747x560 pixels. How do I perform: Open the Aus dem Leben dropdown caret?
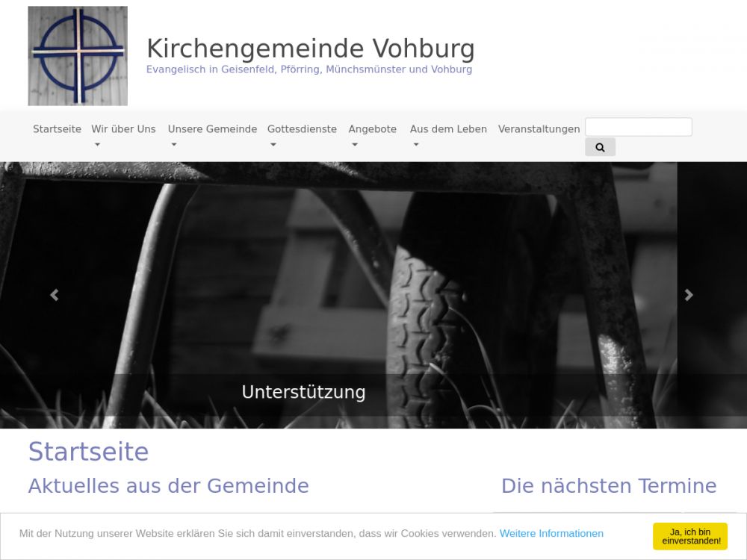coord(415,145)
